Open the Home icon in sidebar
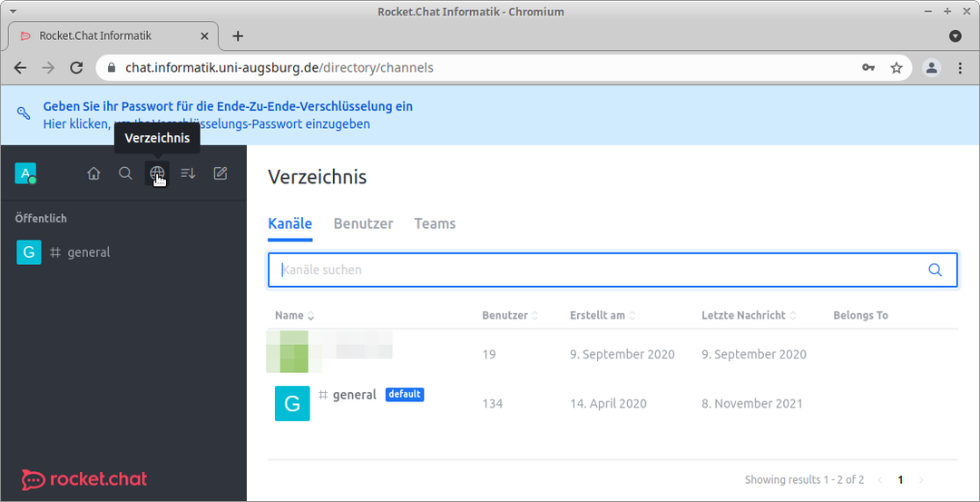Image resolution: width=980 pixels, height=502 pixels. click(93, 173)
